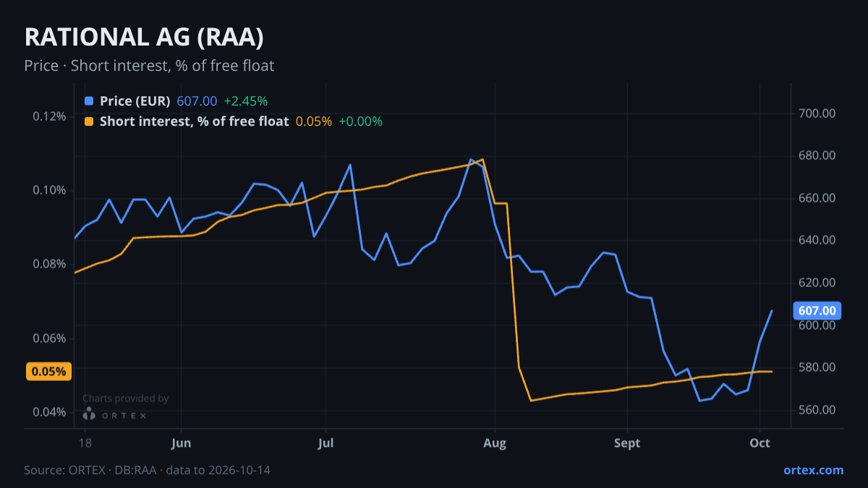Click the Jul x-axis label
The height and width of the screenshot is (488, 868).
click(325, 443)
